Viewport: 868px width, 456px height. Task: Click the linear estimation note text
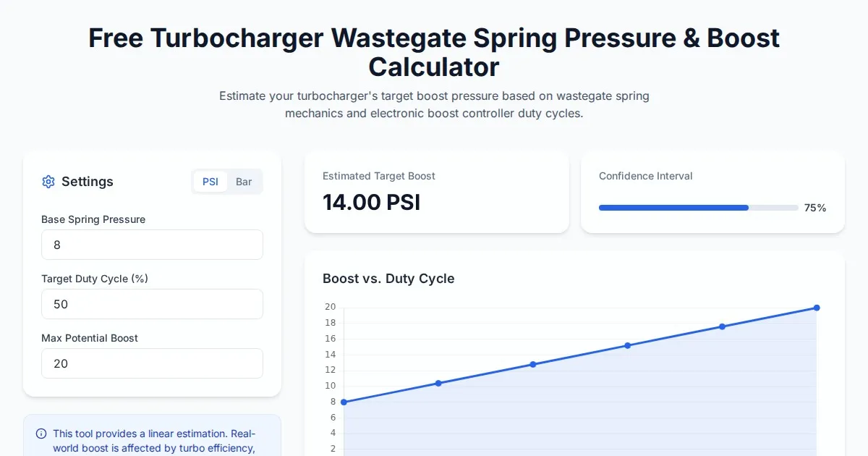[x=154, y=441]
